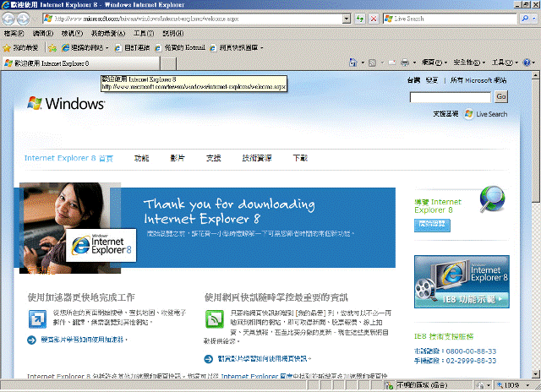Click the Print icon in command bar
This screenshot has height=392, width=541.
pos(405,63)
